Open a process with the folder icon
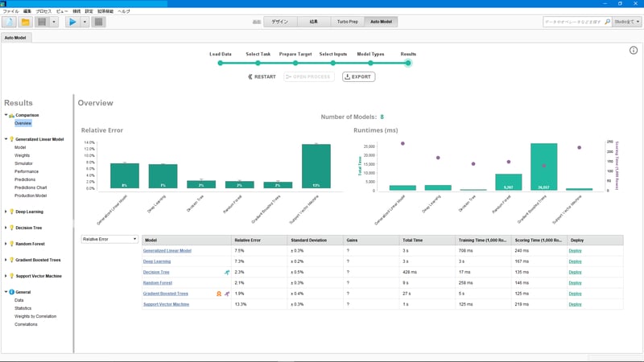 [26, 22]
